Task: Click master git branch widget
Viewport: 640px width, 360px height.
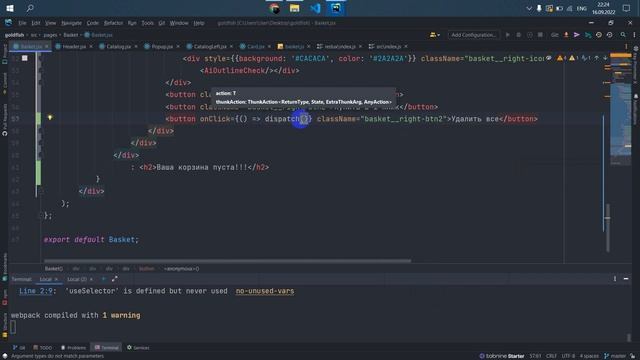Action: click(x=614, y=356)
